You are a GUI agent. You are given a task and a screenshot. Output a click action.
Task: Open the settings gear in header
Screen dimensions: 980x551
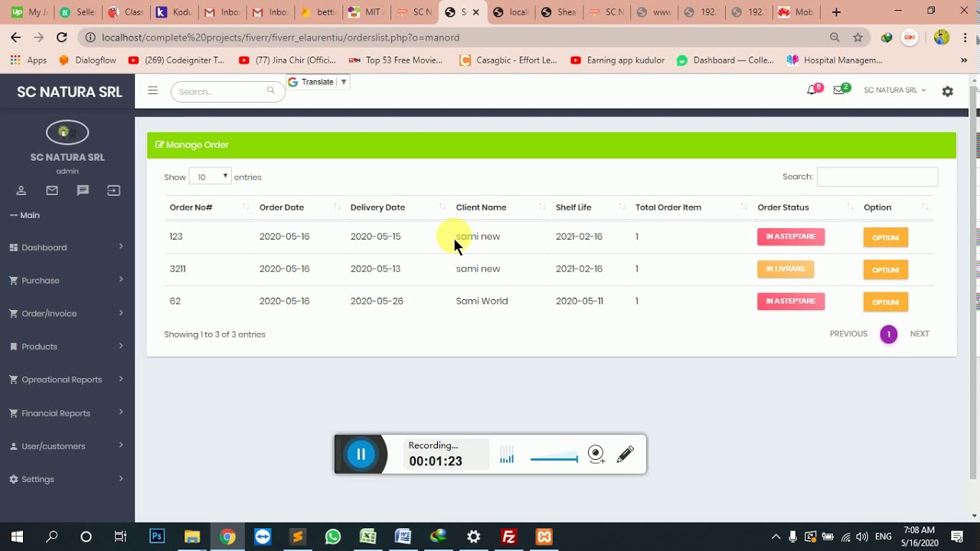(948, 91)
